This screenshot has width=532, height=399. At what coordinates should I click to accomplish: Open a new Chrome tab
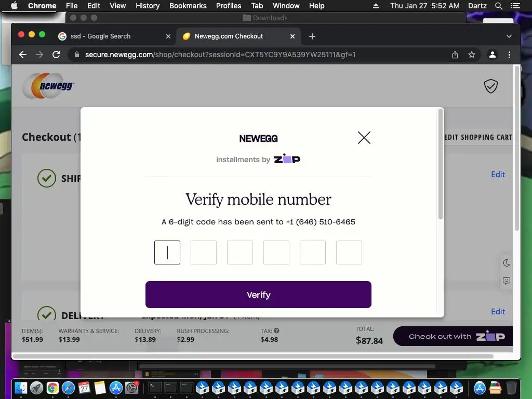(x=312, y=36)
